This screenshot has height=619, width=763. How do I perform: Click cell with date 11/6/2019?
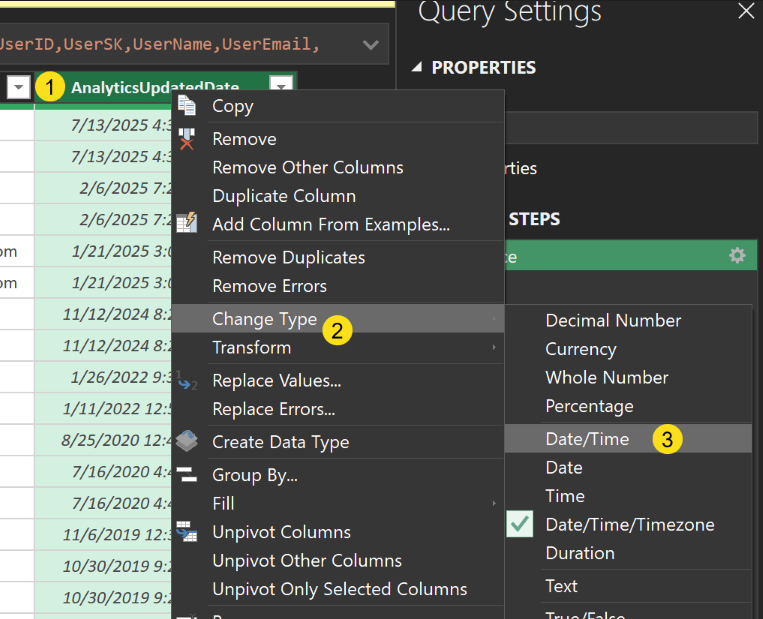click(103, 534)
